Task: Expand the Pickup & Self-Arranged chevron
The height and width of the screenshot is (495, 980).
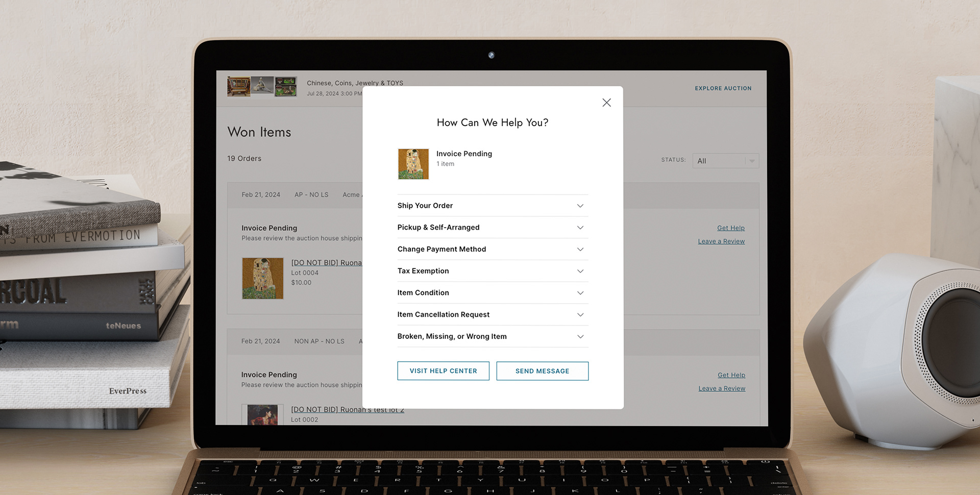Action: coord(580,228)
